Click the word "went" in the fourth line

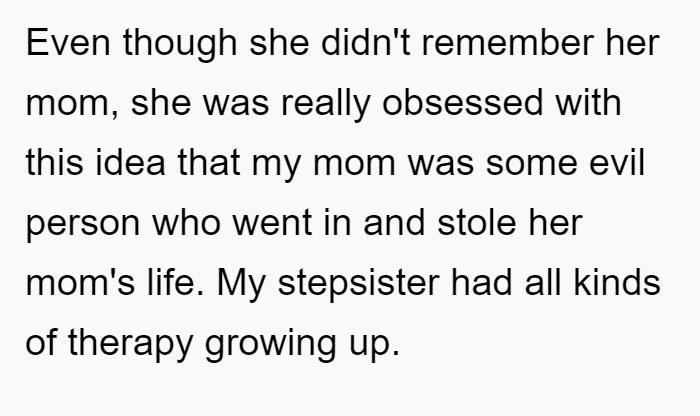272,222
